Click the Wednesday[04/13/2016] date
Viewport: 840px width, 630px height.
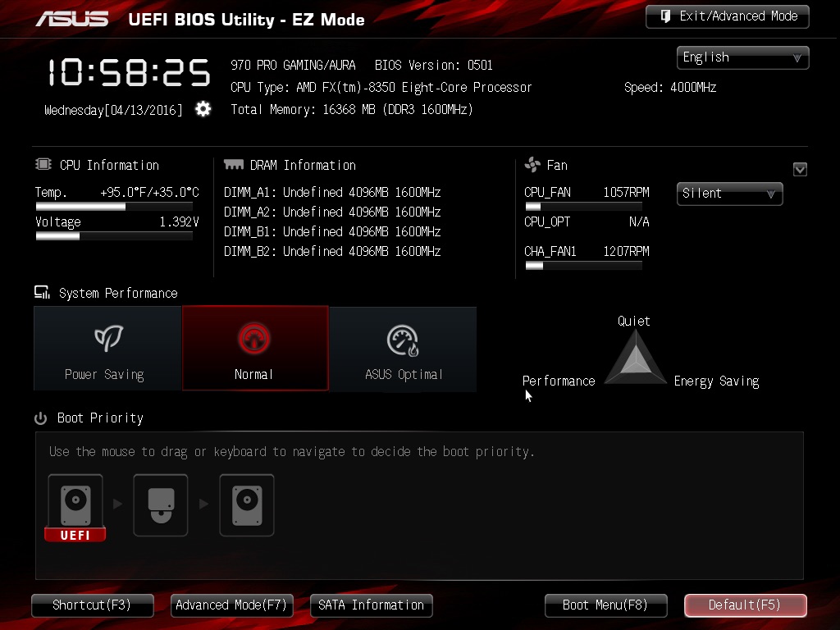113,111
